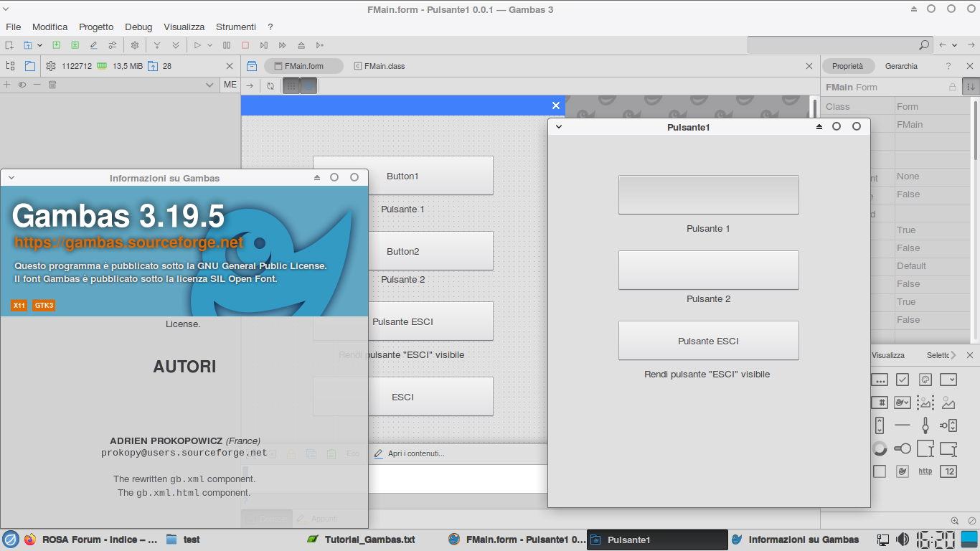The width and height of the screenshot is (980, 551).
Task: Expand the run options dropdown arrow
Action: (210, 45)
